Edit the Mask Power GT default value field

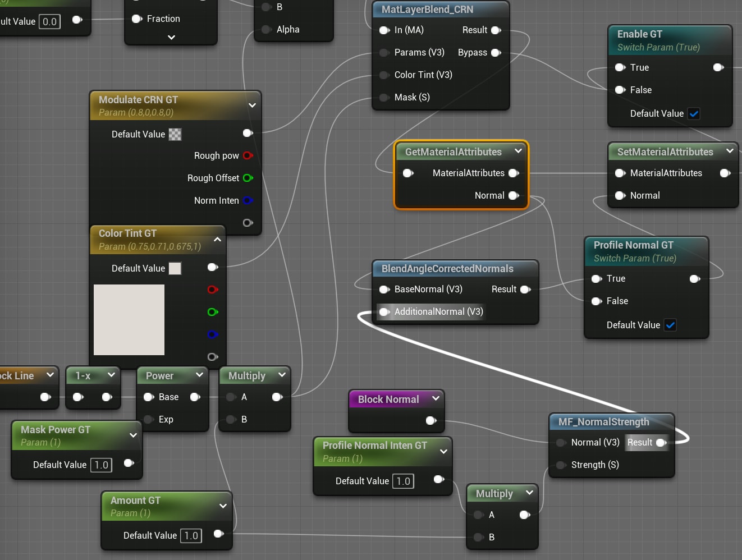pos(102,465)
